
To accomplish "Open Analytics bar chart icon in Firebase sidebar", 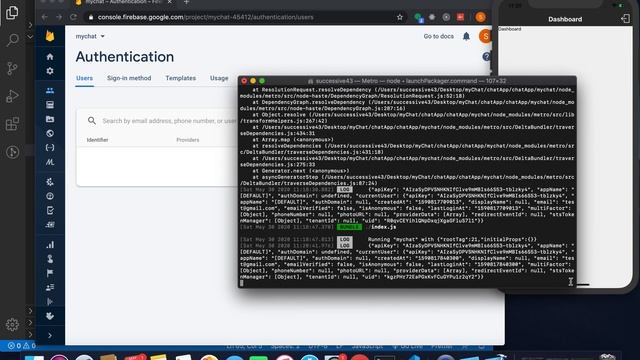I will (x=50, y=245).
